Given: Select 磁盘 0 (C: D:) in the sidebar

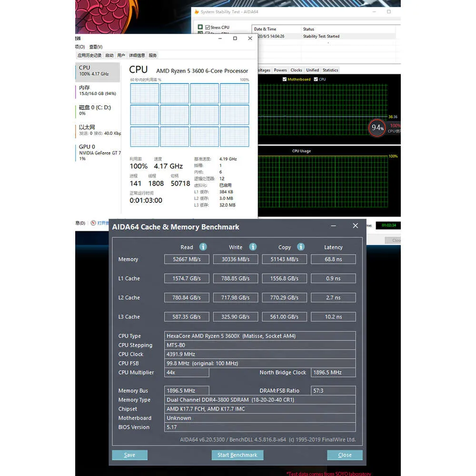Looking at the screenshot, I should (x=98, y=110).
